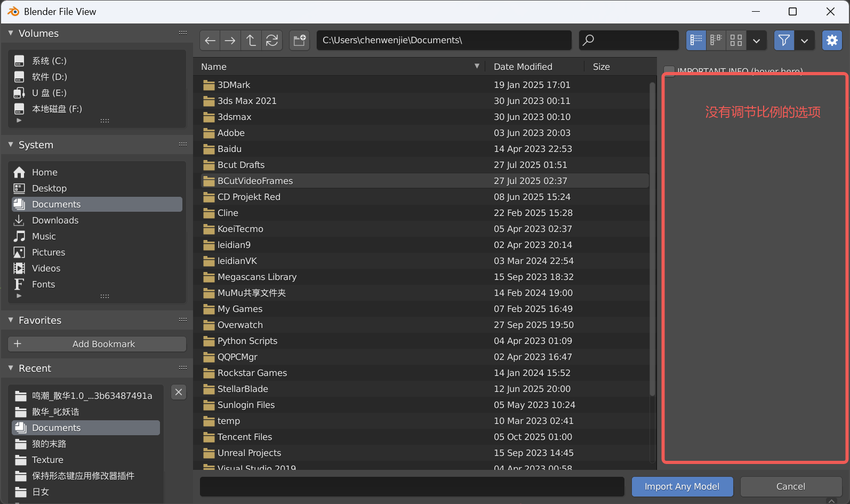Switch to horizontal list display mode
The width and height of the screenshot is (850, 504).
[716, 41]
